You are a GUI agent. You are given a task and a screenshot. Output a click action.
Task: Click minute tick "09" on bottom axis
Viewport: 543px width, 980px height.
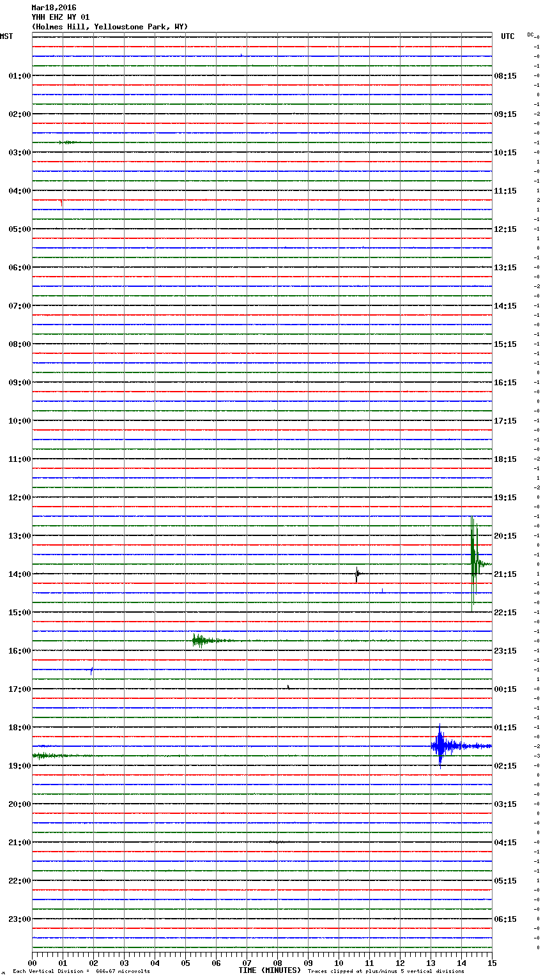[x=308, y=963]
